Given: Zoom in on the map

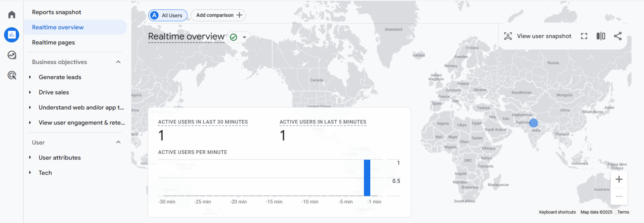Looking at the screenshot, I should pos(619,180).
